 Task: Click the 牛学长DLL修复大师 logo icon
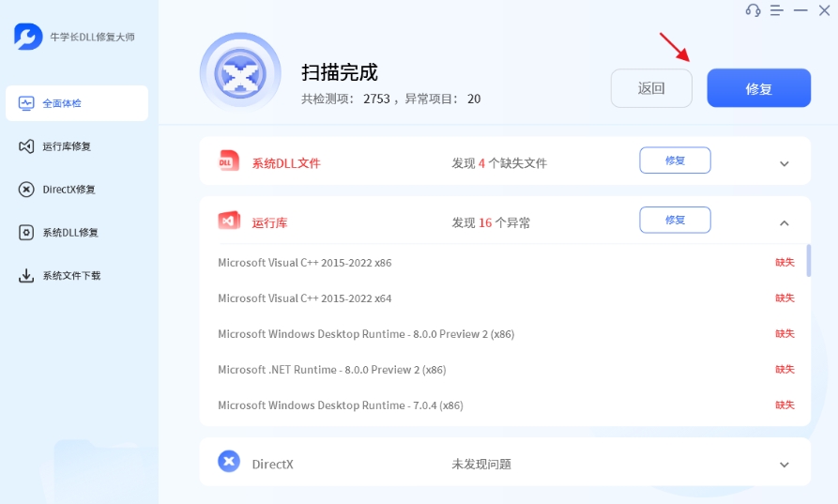click(x=28, y=37)
